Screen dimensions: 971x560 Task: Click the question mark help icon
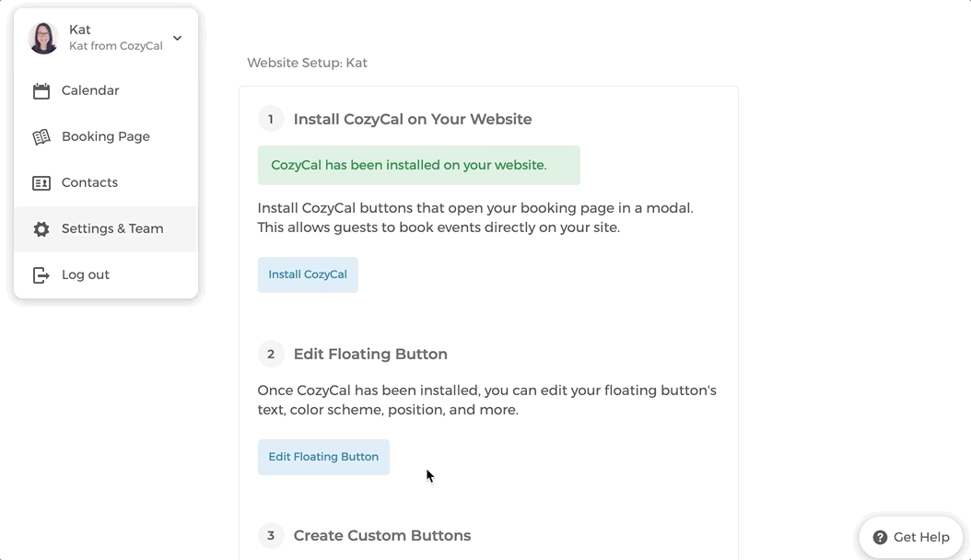click(x=880, y=538)
